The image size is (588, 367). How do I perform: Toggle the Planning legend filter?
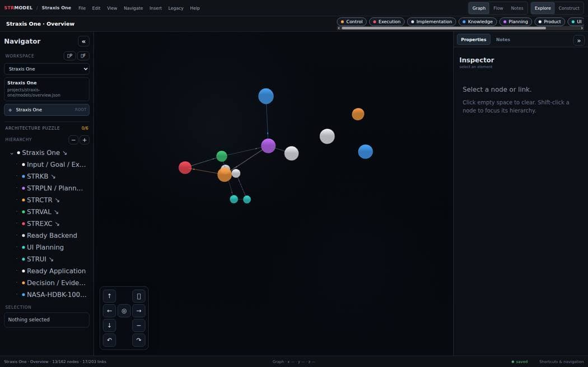(515, 22)
